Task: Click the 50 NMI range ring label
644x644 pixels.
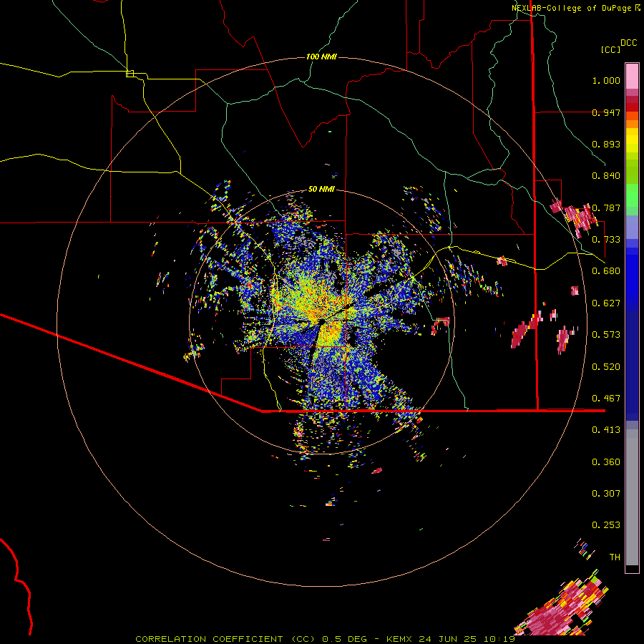Action: click(321, 189)
